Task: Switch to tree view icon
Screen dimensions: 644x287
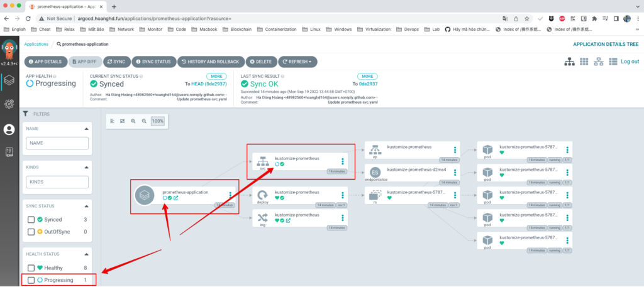Action: coord(569,62)
